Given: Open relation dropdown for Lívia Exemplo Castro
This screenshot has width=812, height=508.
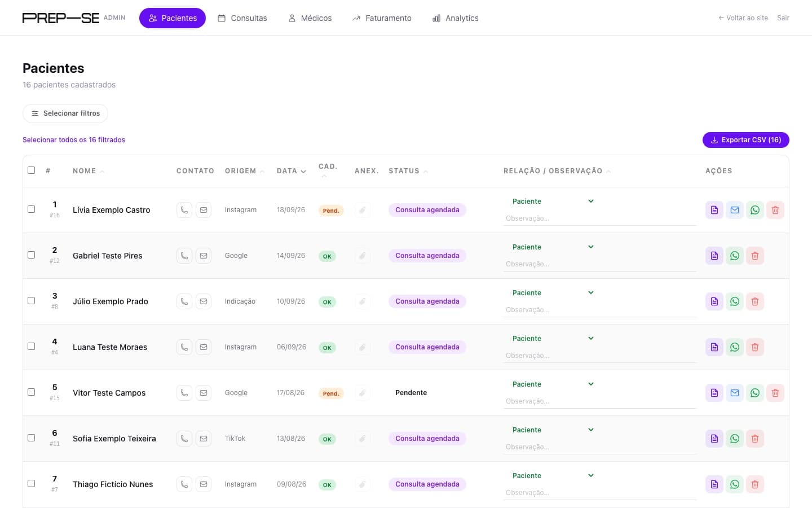Looking at the screenshot, I should coord(553,202).
